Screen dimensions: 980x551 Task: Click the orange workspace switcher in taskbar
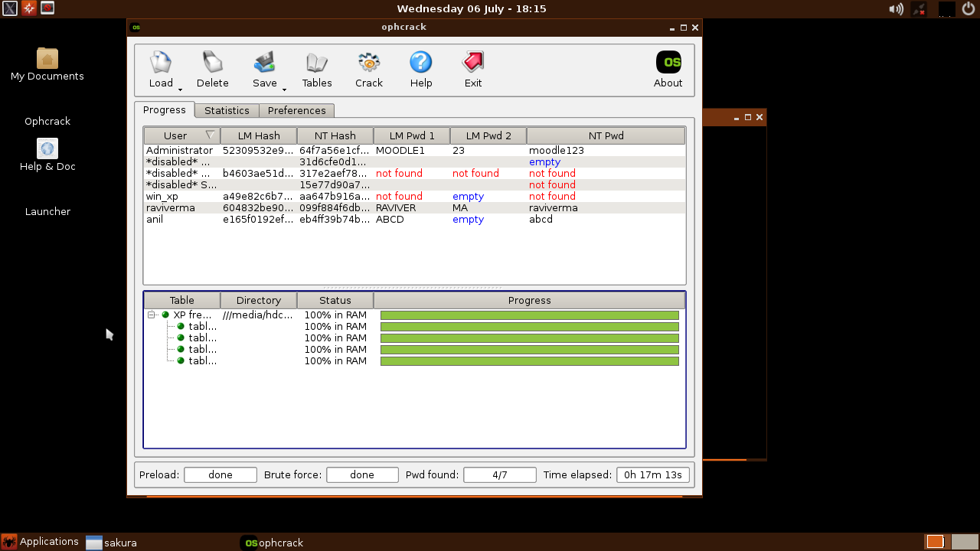(935, 542)
